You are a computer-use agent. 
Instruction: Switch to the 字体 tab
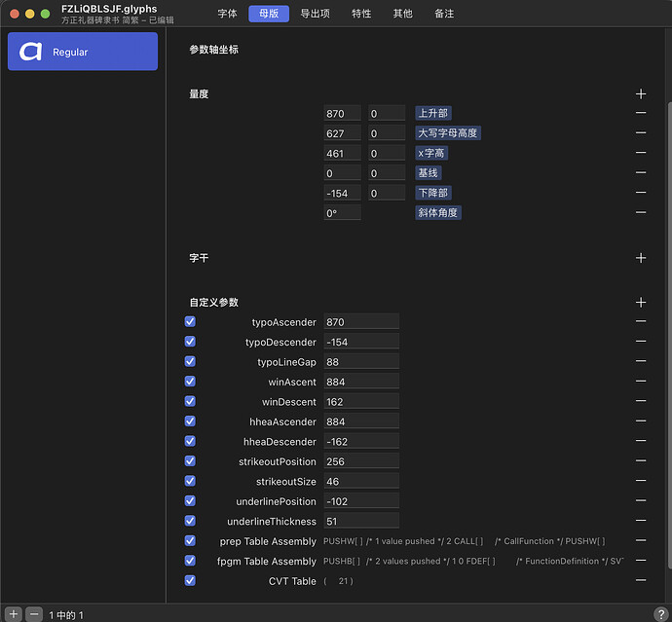click(227, 14)
